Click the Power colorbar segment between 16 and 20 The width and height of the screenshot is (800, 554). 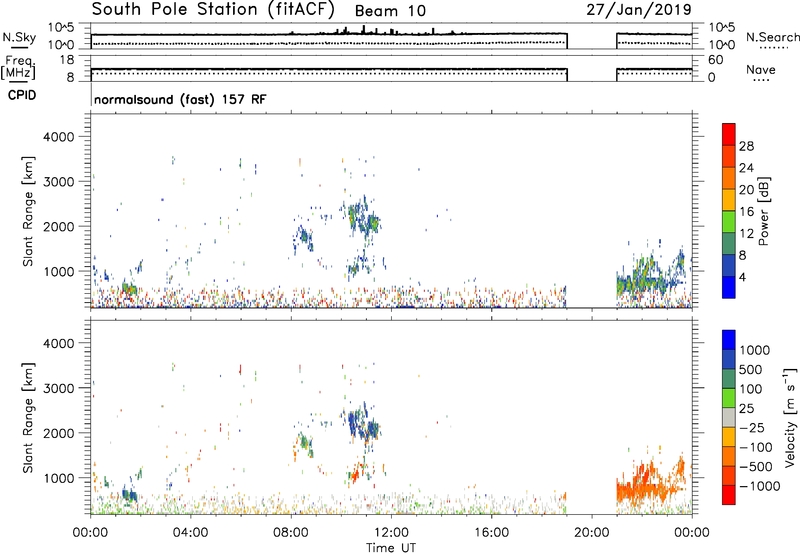(729, 200)
